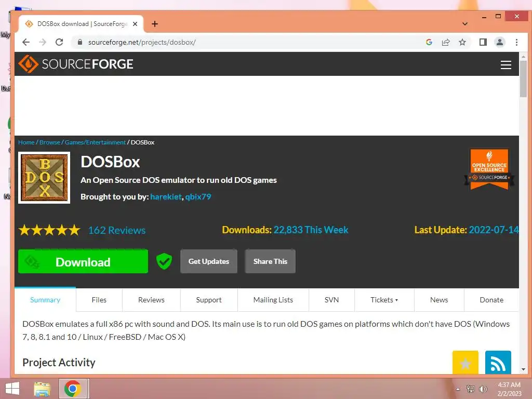Select the Summary tab
This screenshot has height=399, width=532.
pos(45,300)
